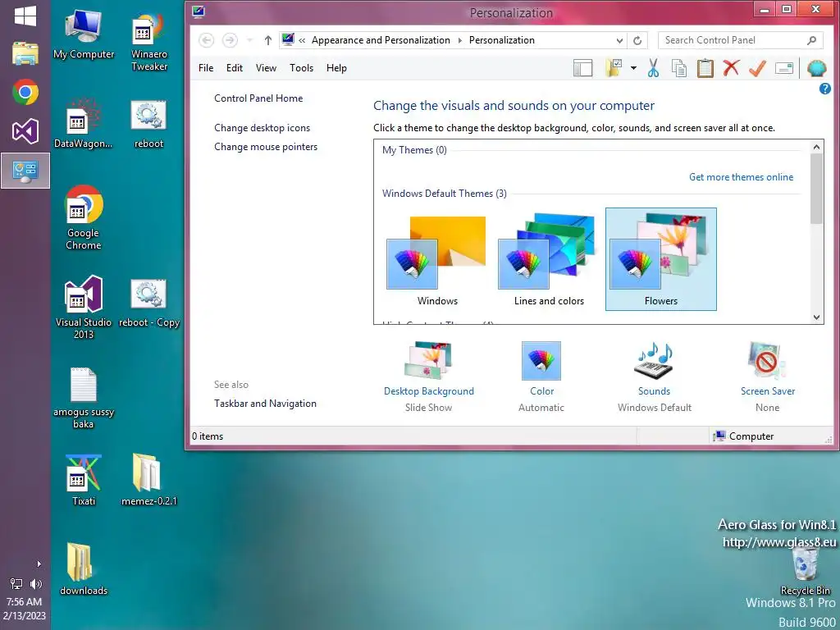Click the search magnifier icon
The image size is (840, 630).
pyautogui.click(x=811, y=40)
